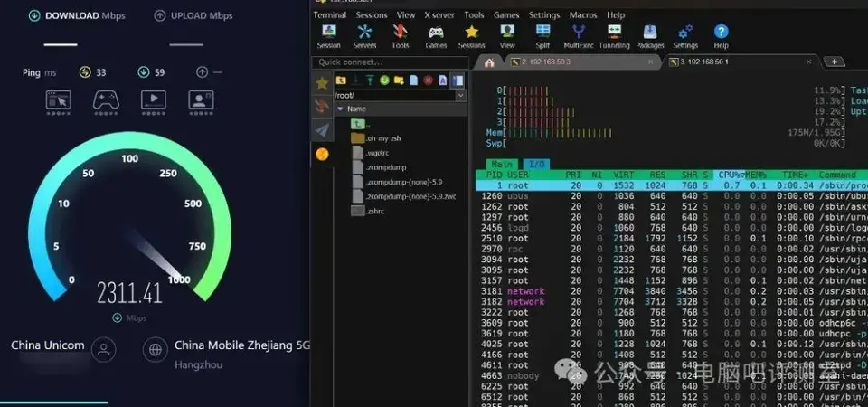Click the China Mobile Zhejiang 5G server link
This screenshot has width=868, height=407.
click(x=242, y=345)
